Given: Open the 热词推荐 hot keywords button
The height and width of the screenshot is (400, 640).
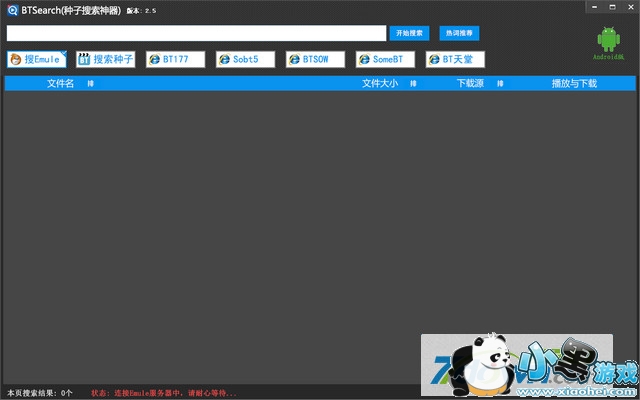Looking at the screenshot, I should point(459,33).
